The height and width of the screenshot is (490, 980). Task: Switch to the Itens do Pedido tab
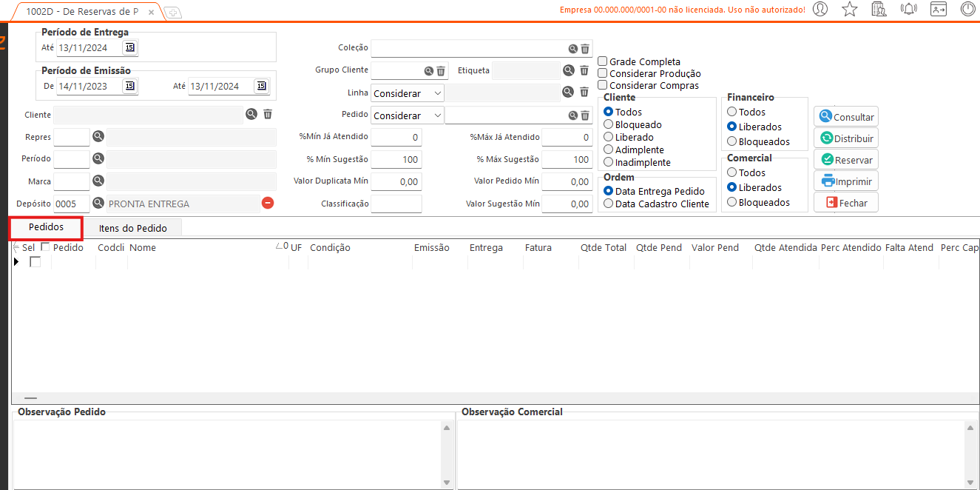[x=133, y=228]
